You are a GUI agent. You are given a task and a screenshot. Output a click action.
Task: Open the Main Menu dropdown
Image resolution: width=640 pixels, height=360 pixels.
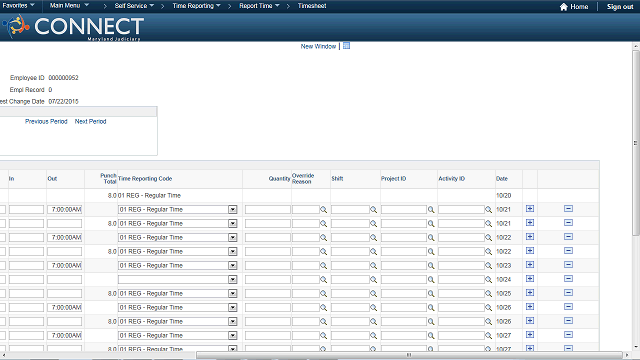click(x=69, y=6)
